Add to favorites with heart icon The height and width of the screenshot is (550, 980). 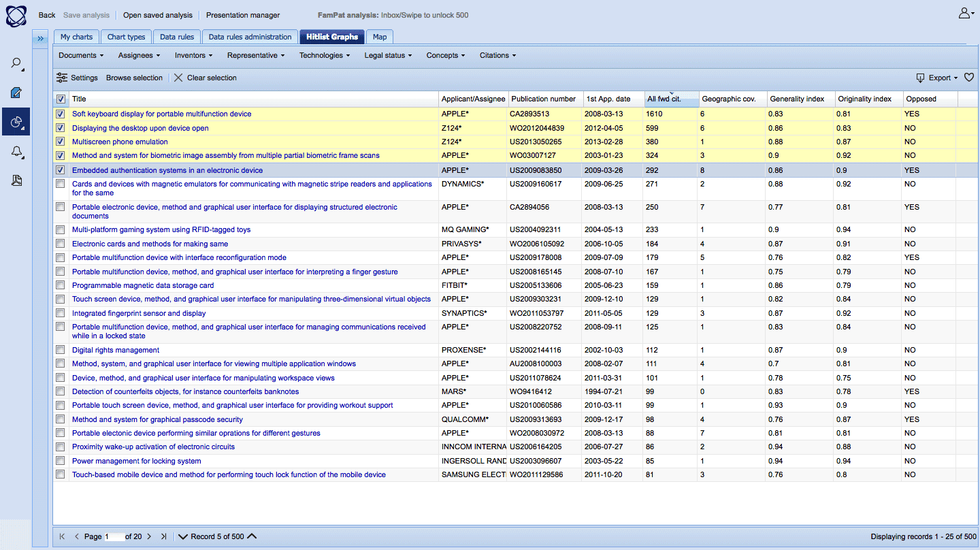click(x=969, y=78)
